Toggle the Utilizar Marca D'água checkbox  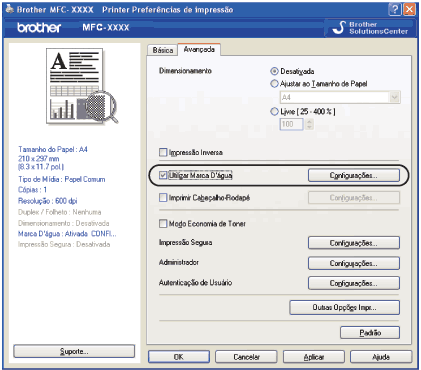click(x=163, y=175)
